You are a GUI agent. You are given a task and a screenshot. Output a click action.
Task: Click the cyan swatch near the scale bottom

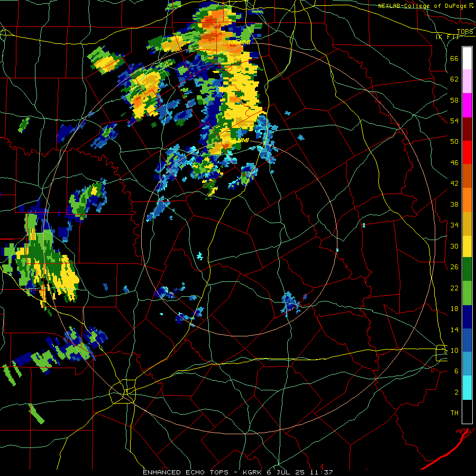467,388
